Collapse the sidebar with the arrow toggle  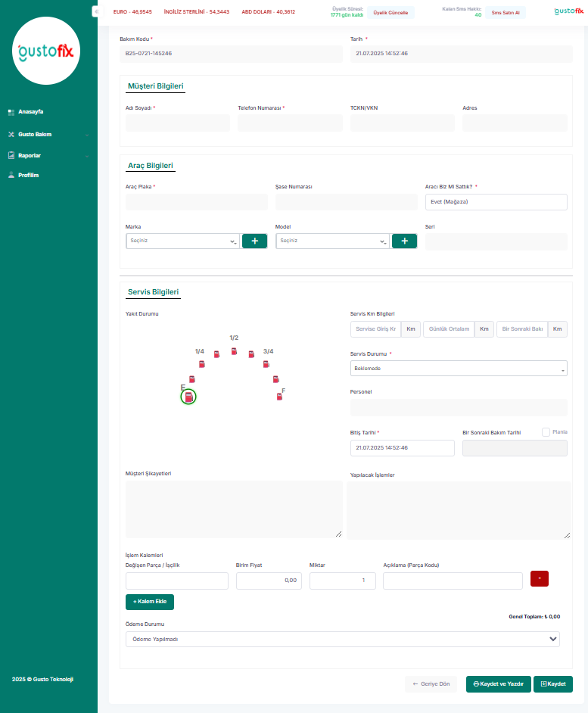point(96,12)
